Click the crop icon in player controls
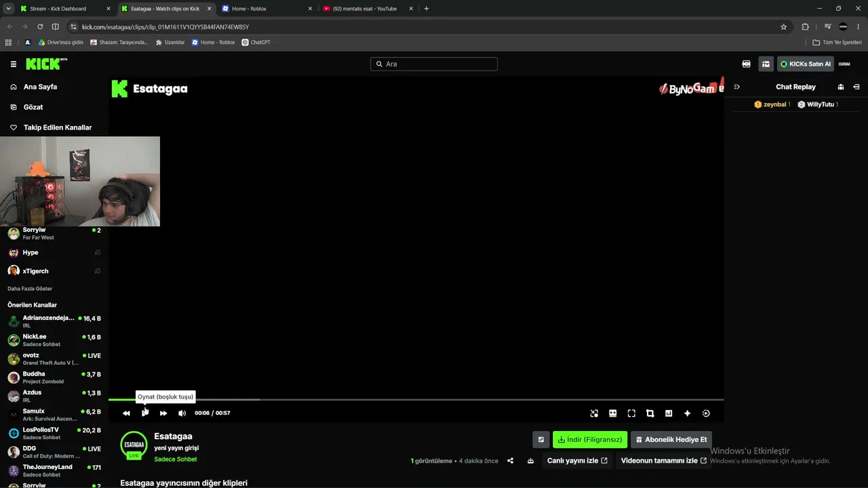 [650, 413]
